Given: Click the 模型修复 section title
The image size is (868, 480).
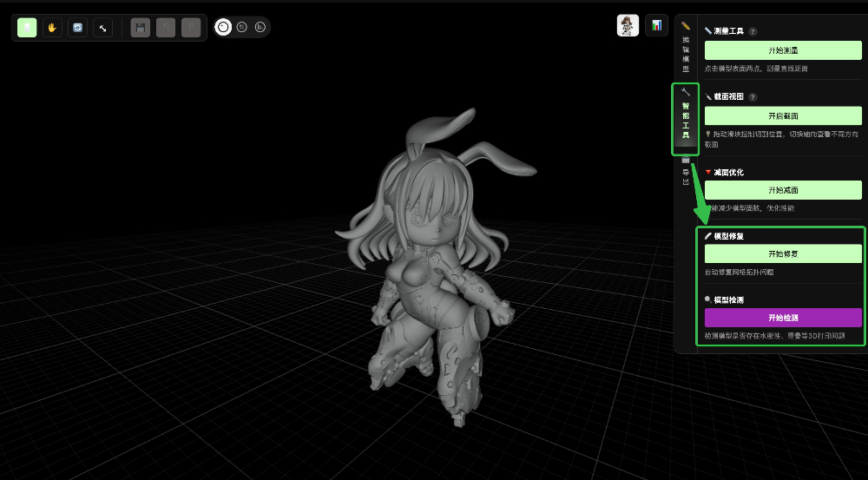Looking at the screenshot, I should tap(728, 236).
